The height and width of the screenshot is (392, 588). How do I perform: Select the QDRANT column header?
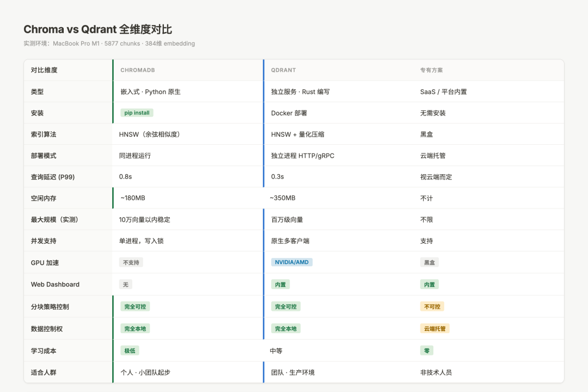284,70
